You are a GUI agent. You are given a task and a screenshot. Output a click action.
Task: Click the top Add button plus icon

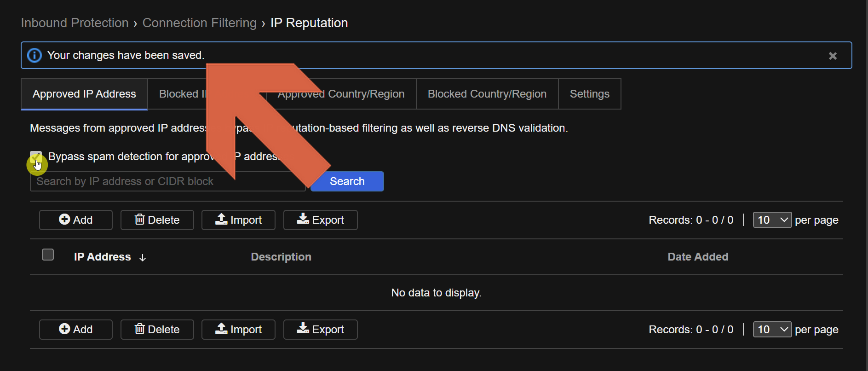pyautogui.click(x=64, y=220)
